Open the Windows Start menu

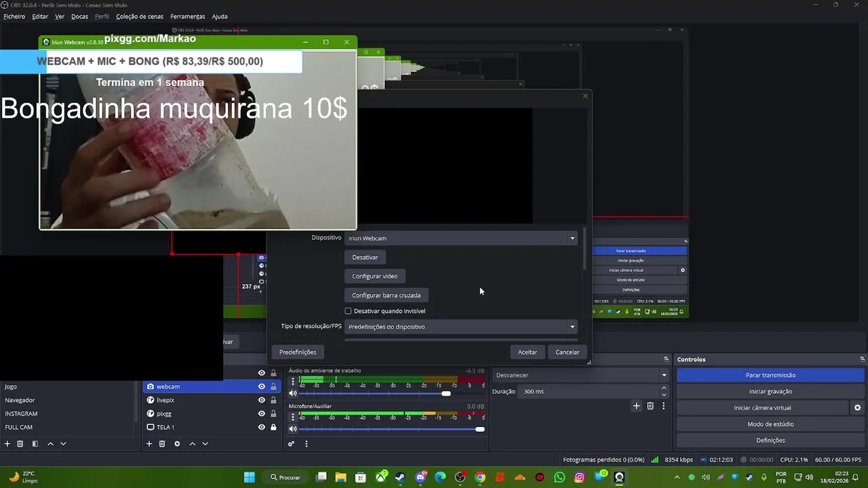[250, 477]
